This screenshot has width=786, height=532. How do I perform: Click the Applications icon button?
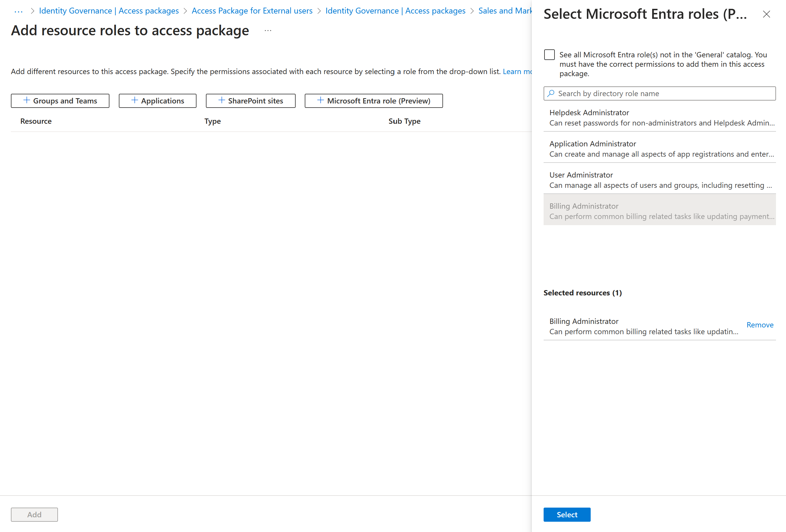click(157, 100)
